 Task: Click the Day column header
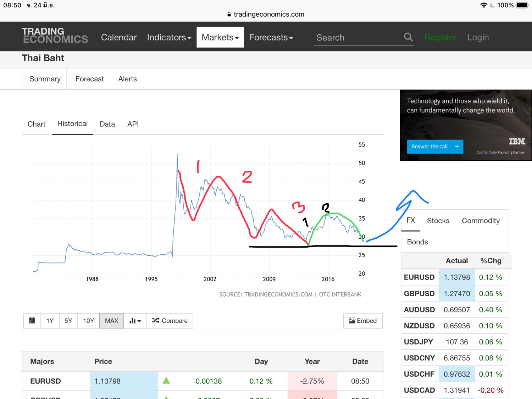pos(261,361)
